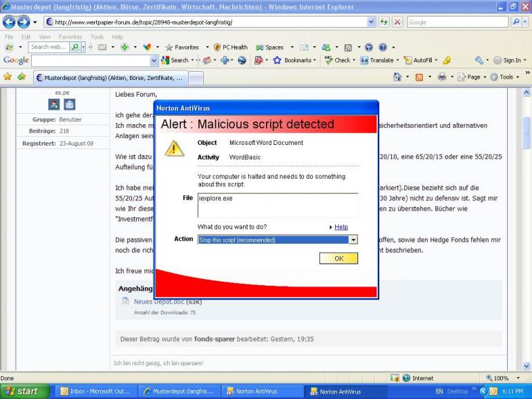Open the Help menu
Screen dimensions: 532x399
tap(117, 37)
